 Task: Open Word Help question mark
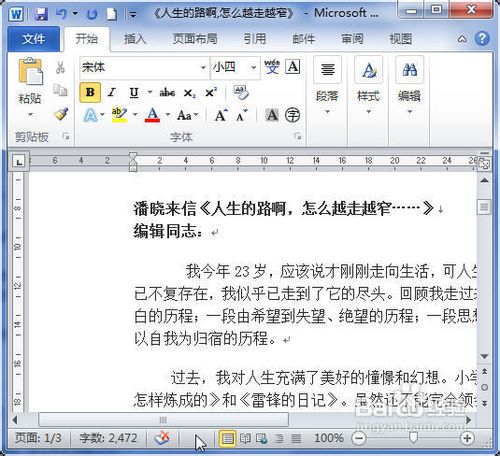click(x=482, y=39)
